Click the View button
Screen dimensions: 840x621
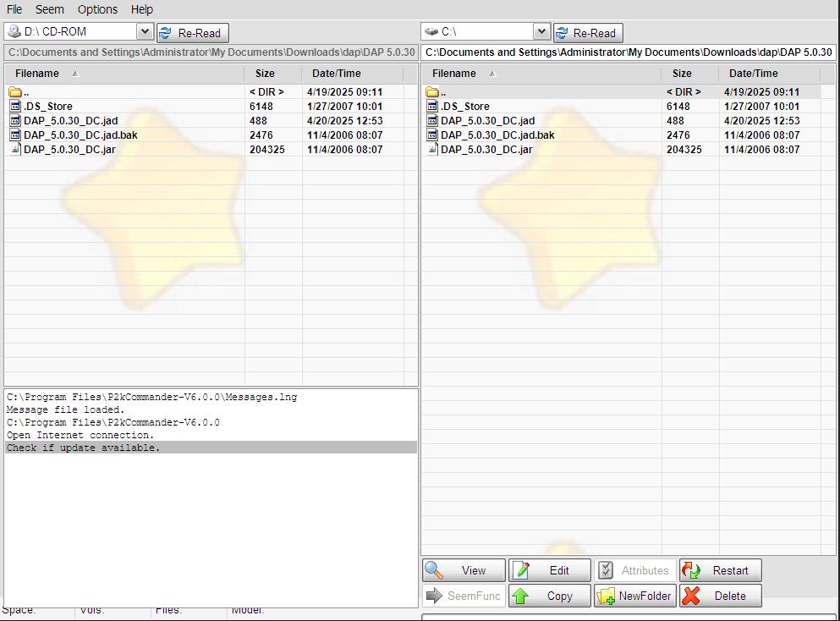point(464,570)
